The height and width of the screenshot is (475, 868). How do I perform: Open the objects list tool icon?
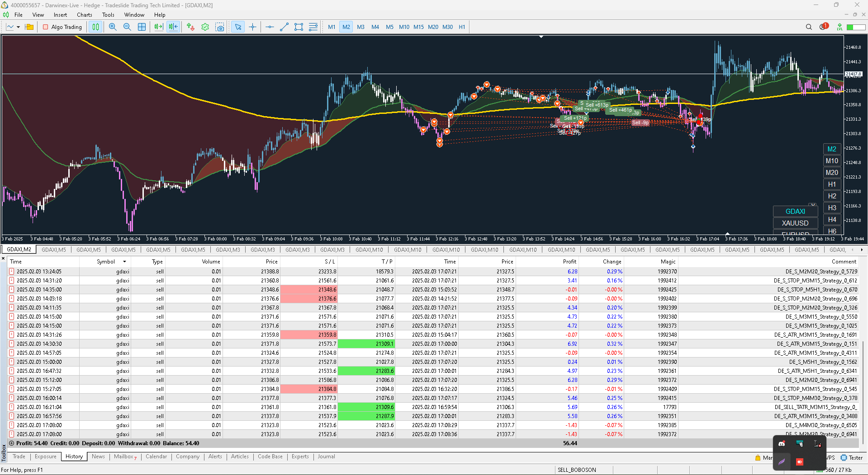click(x=313, y=27)
